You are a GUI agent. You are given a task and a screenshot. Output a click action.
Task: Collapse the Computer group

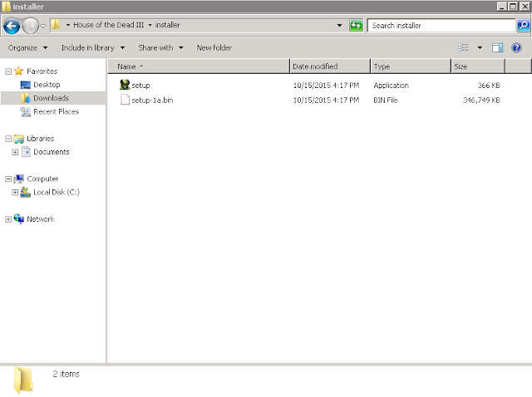[x=8, y=179]
